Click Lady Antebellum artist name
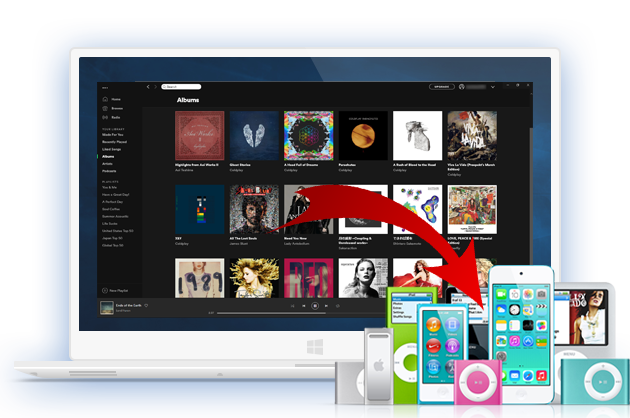Viewport: 630px width, 418px height. point(297,244)
